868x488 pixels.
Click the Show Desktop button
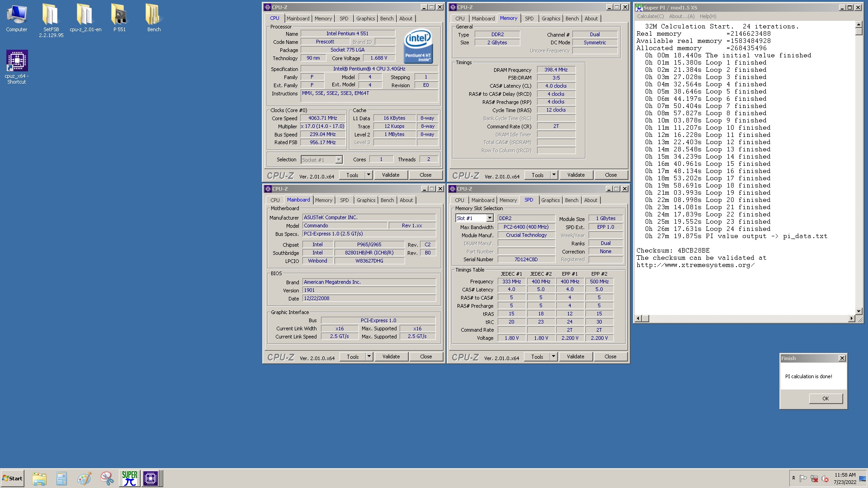[863, 479]
